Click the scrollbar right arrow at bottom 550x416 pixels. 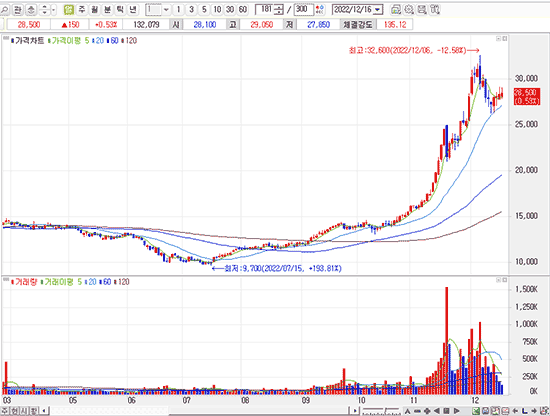click(355, 411)
